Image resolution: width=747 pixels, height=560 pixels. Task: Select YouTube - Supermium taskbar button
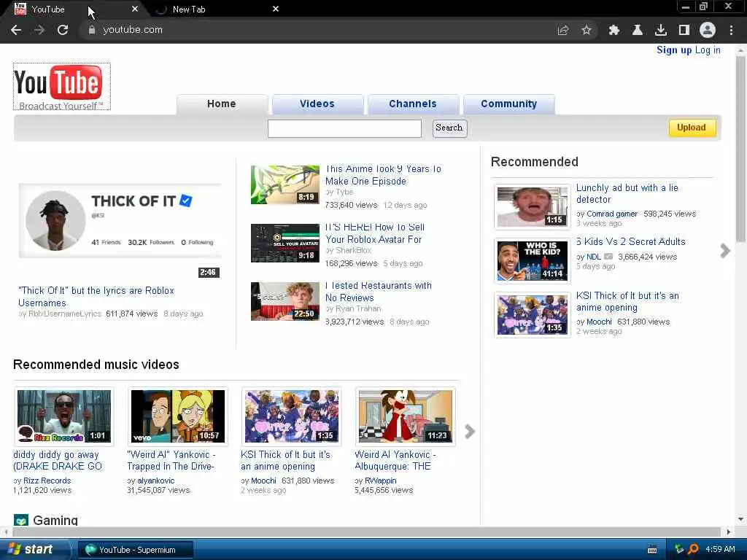[136, 550]
